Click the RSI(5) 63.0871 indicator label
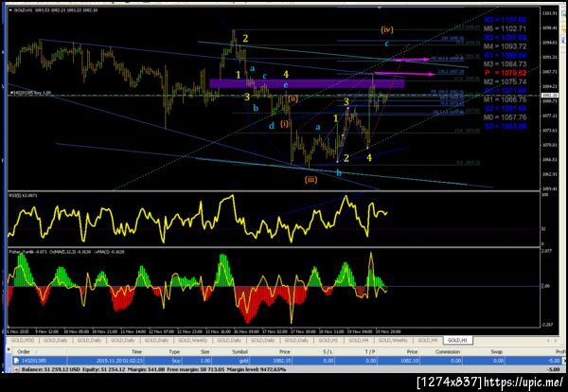 (24, 196)
